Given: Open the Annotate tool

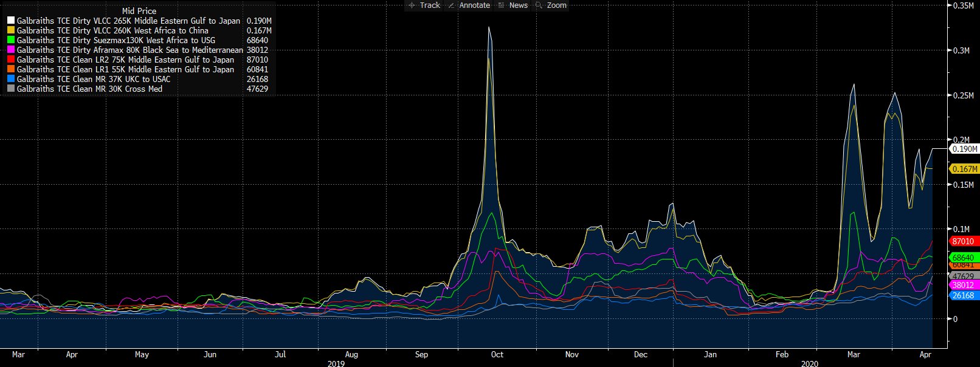Looking at the screenshot, I should tap(469, 5).
